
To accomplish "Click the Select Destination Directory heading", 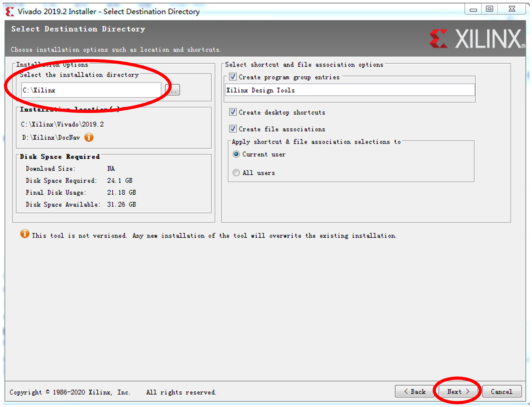I will 78,29.
